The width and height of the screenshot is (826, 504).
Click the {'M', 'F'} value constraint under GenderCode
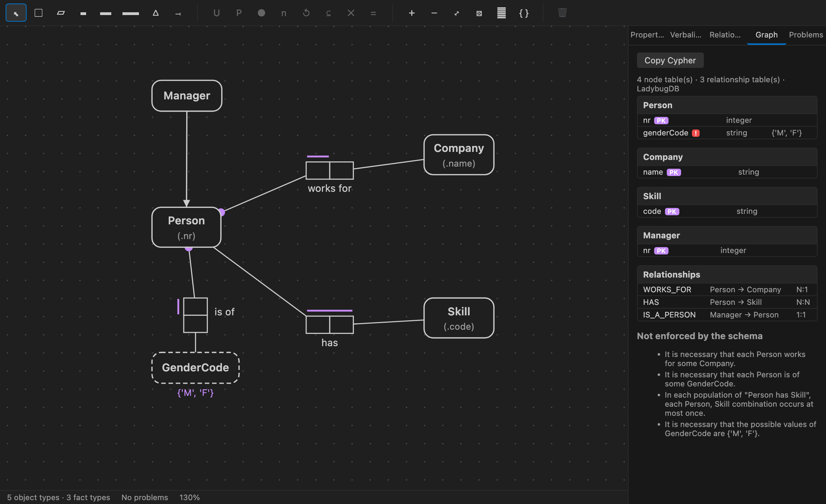coord(195,393)
